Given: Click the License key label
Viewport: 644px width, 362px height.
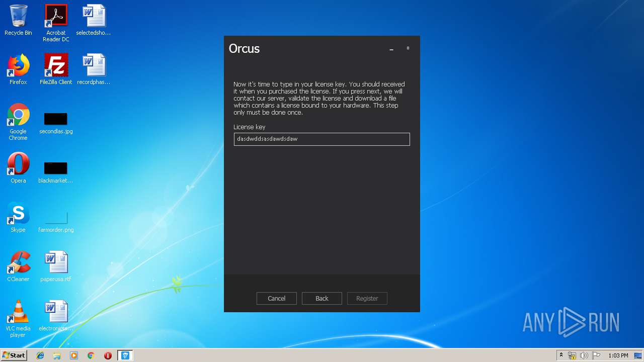Looking at the screenshot, I should [249, 127].
